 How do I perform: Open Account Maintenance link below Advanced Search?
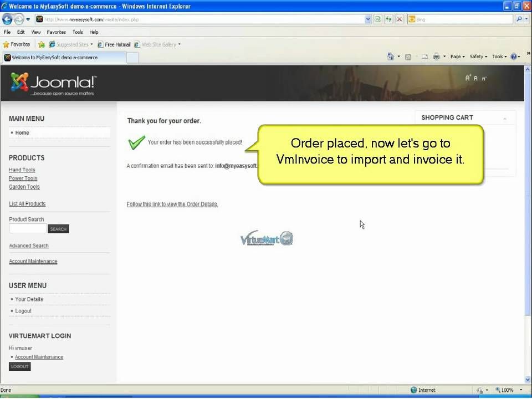tap(33, 261)
